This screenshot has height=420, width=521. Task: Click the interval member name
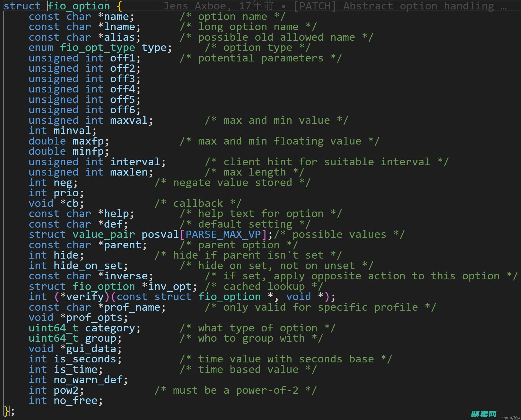135,162
